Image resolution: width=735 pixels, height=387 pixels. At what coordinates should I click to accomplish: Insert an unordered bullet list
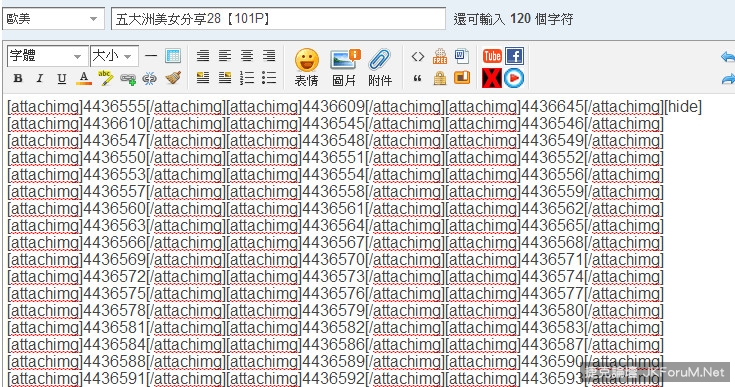269,78
